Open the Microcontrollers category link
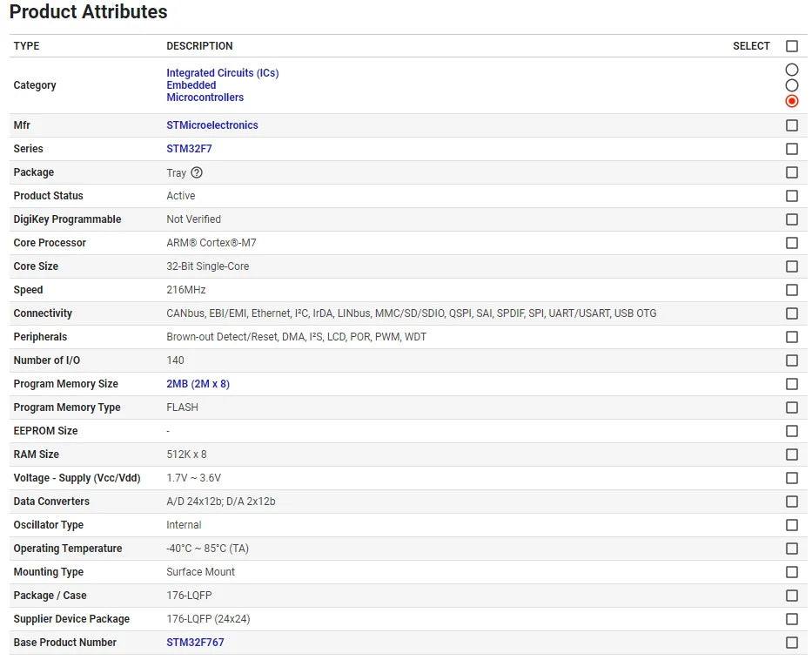Viewport: 812px width, 660px height. pos(205,98)
